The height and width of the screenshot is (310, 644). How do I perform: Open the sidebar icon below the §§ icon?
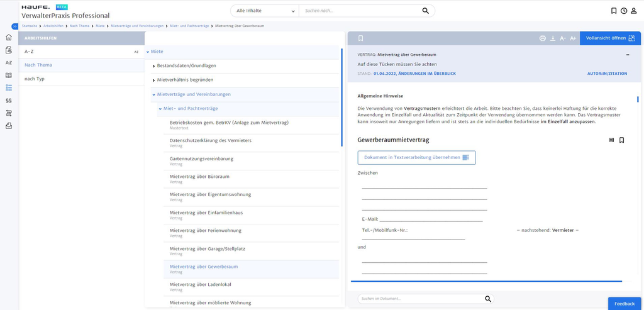click(9, 113)
